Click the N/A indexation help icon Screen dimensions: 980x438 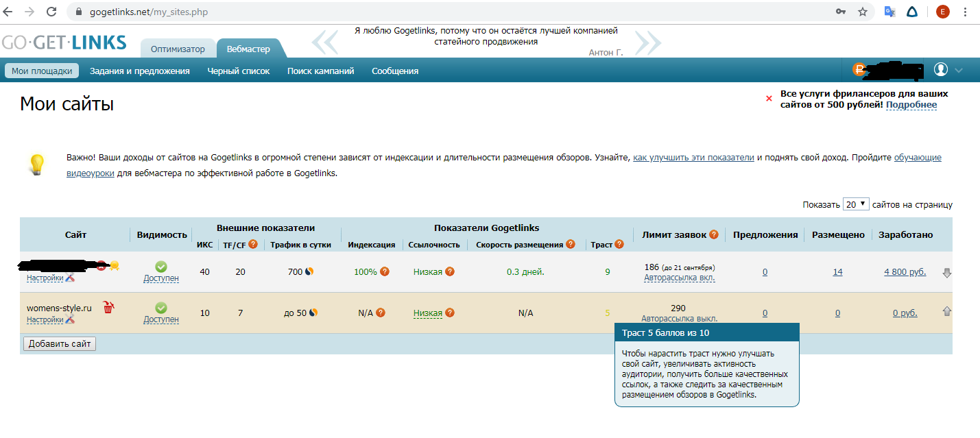tap(381, 313)
